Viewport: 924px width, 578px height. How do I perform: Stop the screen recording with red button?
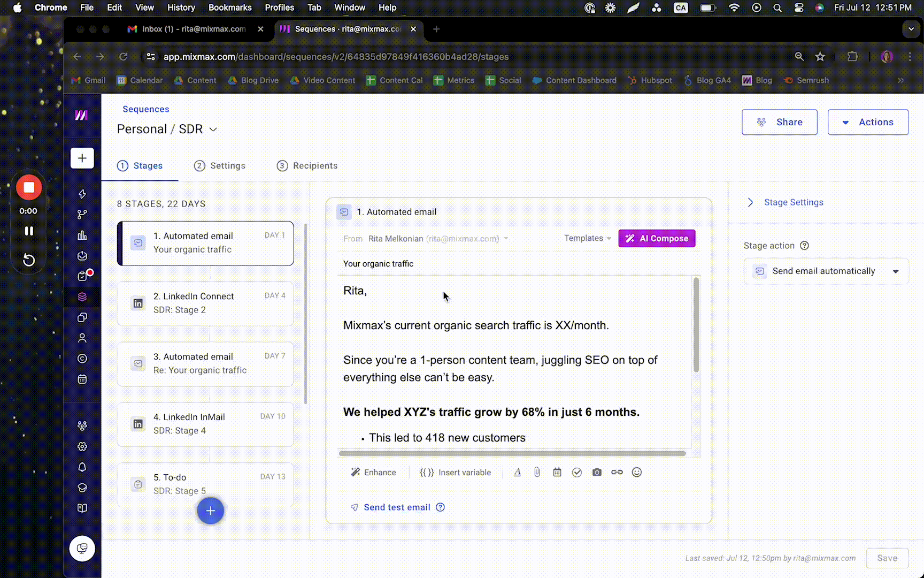click(x=29, y=187)
